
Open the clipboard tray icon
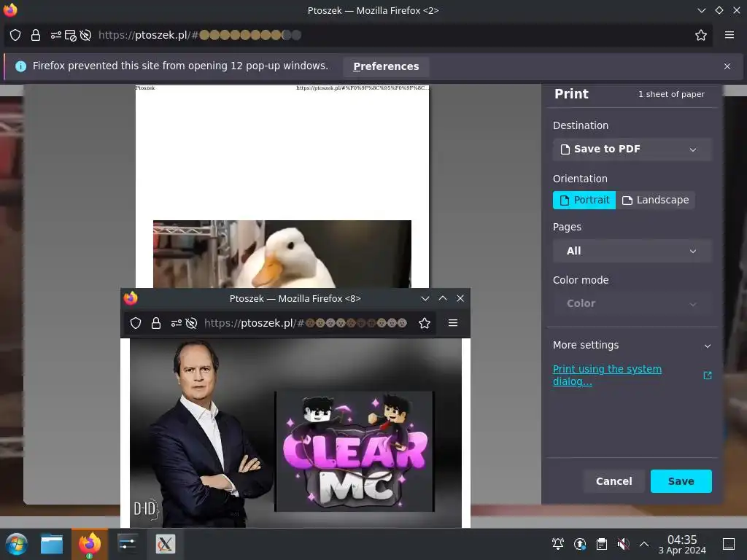tap(602, 544)
